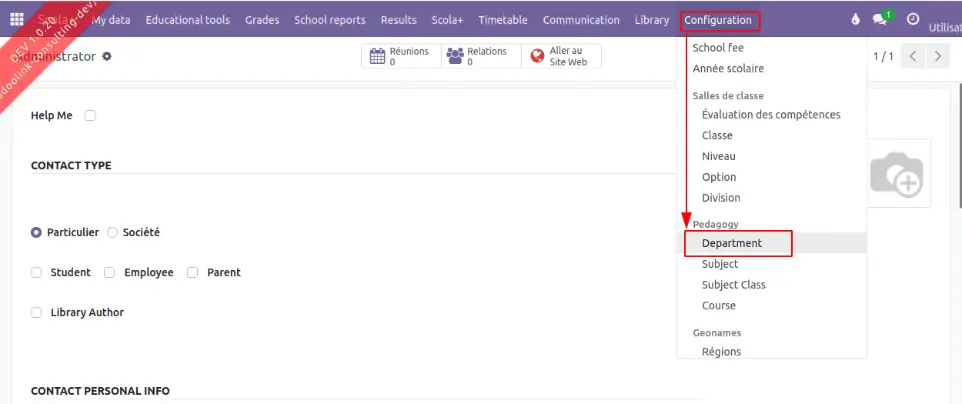
Task: Open the apps grid home menu icon
Action: pos(17,20)
